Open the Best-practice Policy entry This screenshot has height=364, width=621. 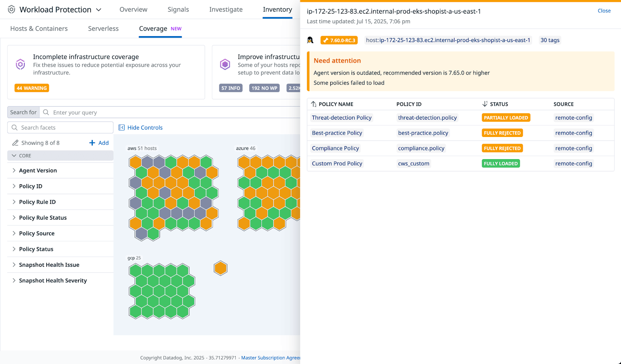(337, 133)
